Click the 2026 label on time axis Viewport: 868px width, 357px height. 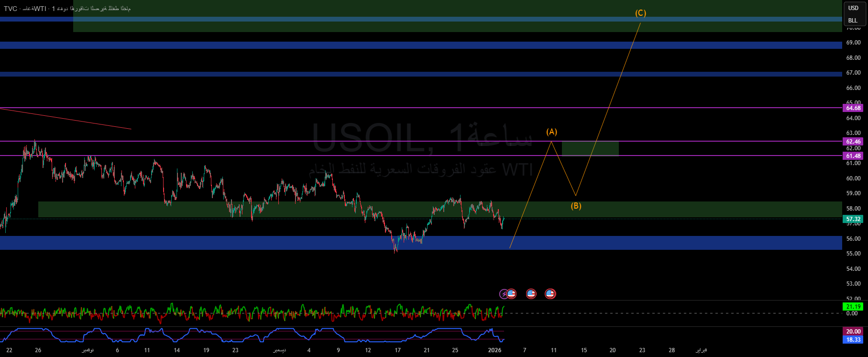pos(494,350)
